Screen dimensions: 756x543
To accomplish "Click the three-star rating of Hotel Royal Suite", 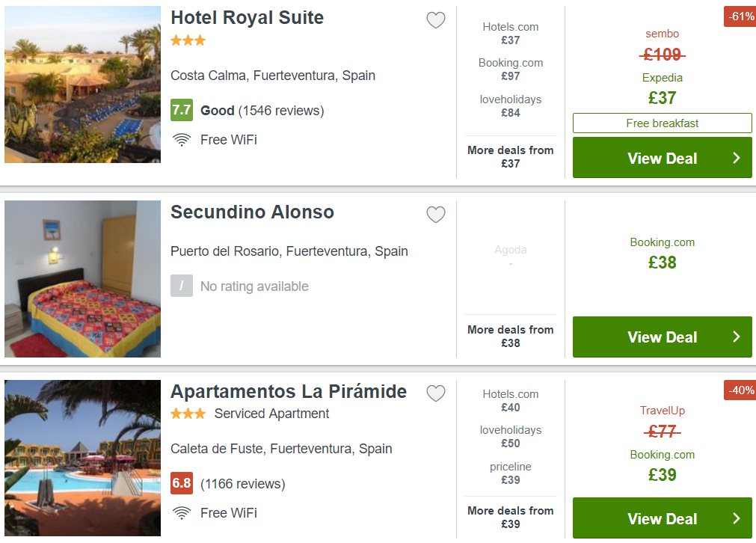I will pyautogui.click(x=188, y=40).
